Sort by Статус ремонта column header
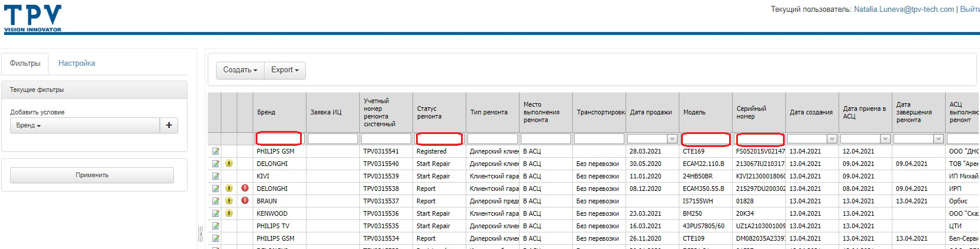Image resolution: width=980 pixels, height=249 pixels. tap(439, 112)
